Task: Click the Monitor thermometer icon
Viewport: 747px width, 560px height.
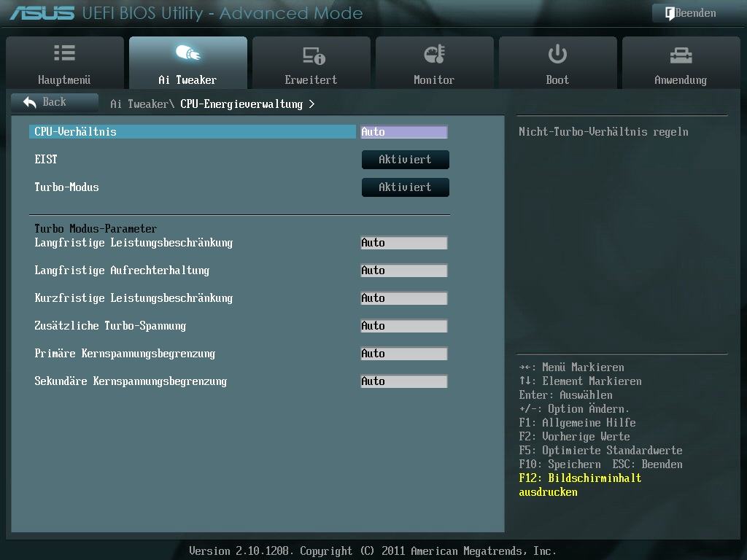Action: tap(434, 54)
